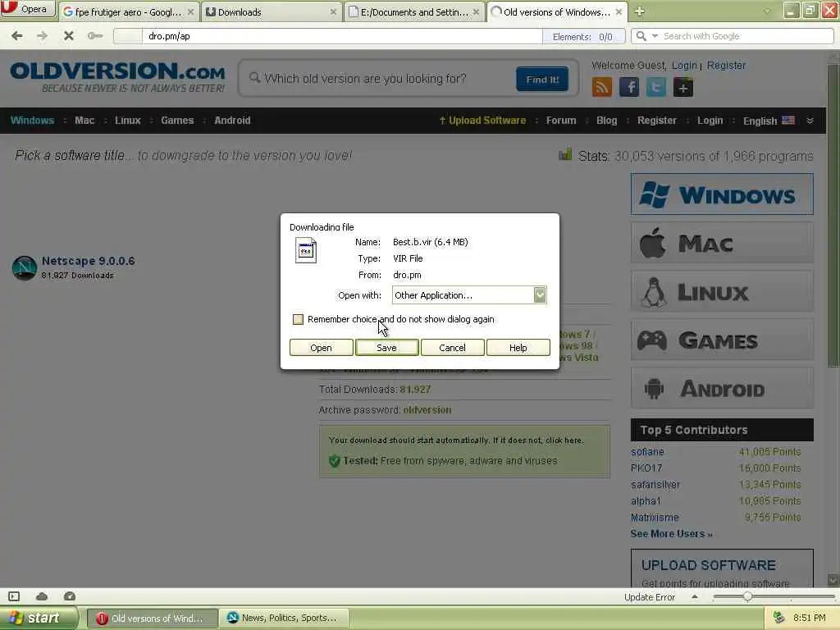Open the Facebook icon on site header
Screen dimensions: 840x630
tap(629, 87)
